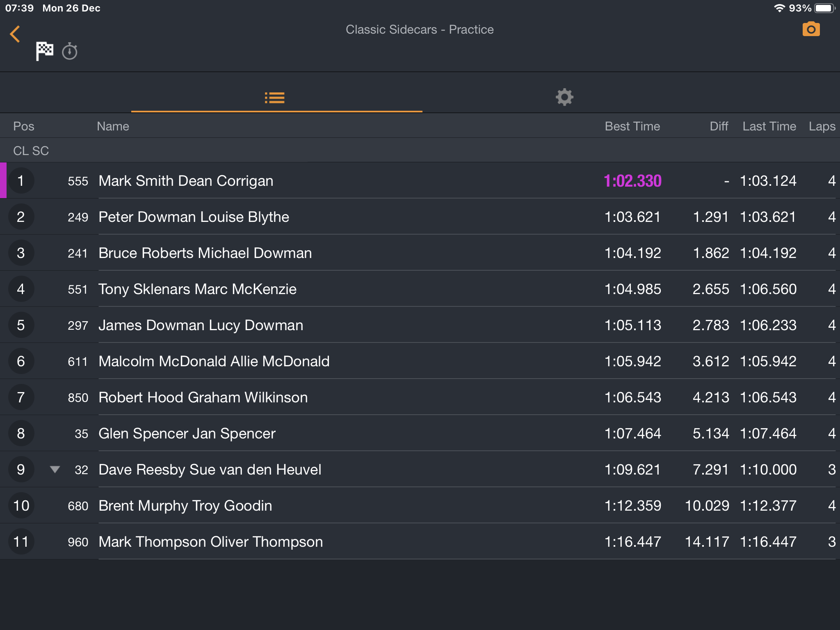Screen dimensions: 840x630
Task: Tap position badge 2
Action: click(x=21, y=217)
